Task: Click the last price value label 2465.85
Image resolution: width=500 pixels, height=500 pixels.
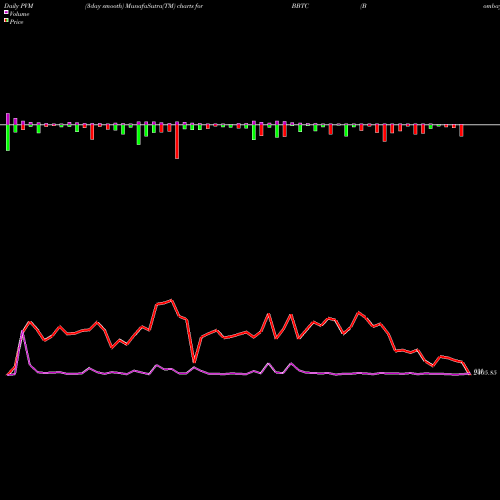Action: click(x=485, y=372)
